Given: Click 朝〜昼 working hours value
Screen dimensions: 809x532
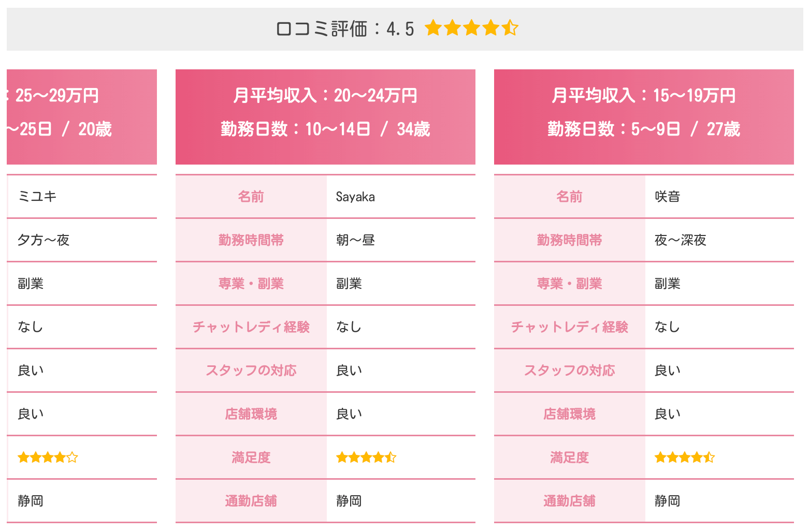Looking at the screenshot, I should [x=355, y=240].
